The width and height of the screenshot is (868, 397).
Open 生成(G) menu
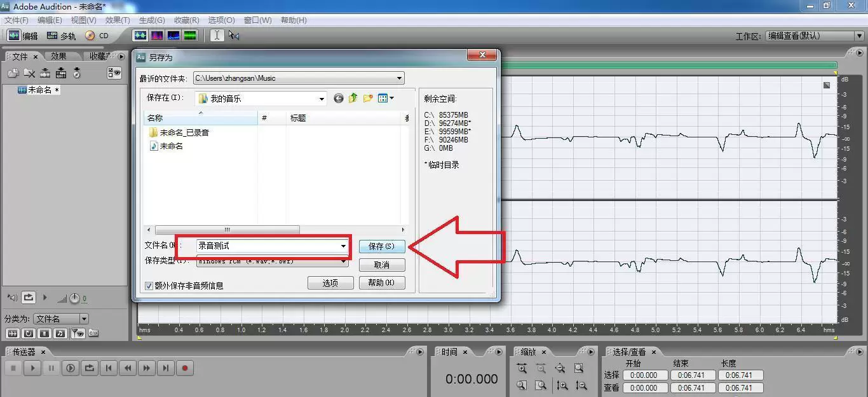coord(152,20)
